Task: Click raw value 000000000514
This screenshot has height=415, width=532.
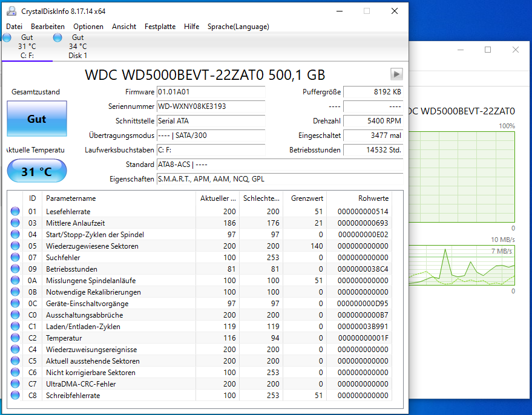Action: (x=363, y=212)
